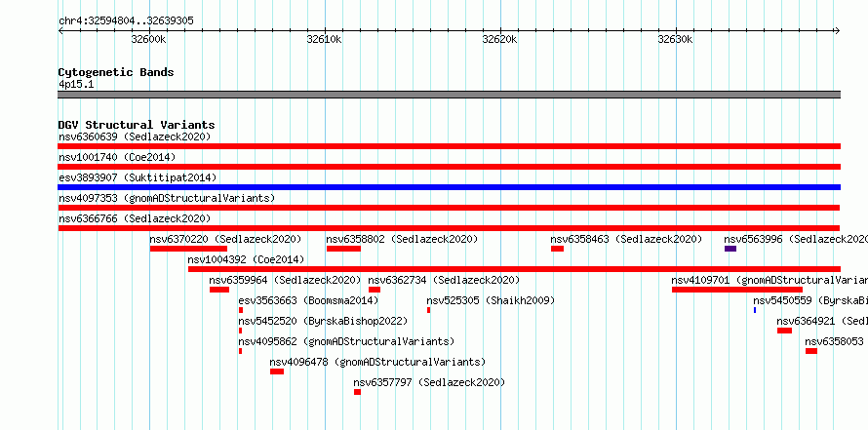Click the 32600k ruler position
This screenshot has width=868, height=430.
click(x=148, y=39)
